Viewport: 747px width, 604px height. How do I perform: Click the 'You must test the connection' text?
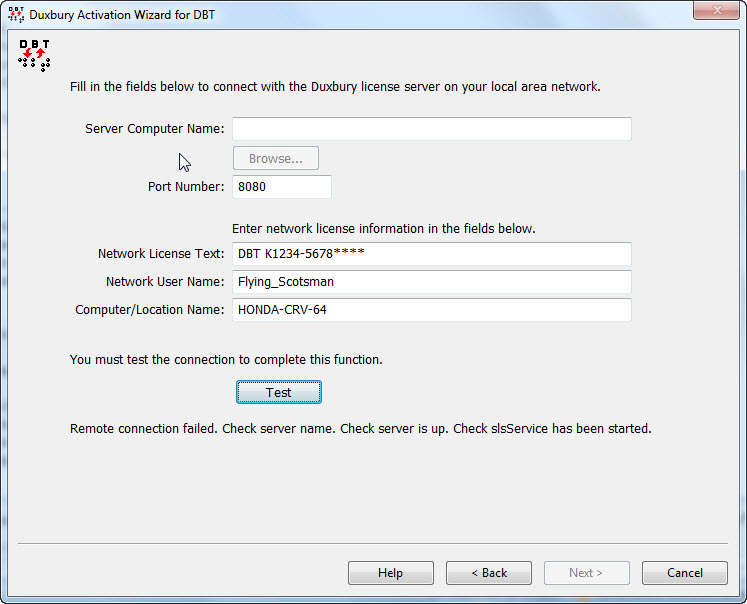pyautogui.click(x=226, y=360)
